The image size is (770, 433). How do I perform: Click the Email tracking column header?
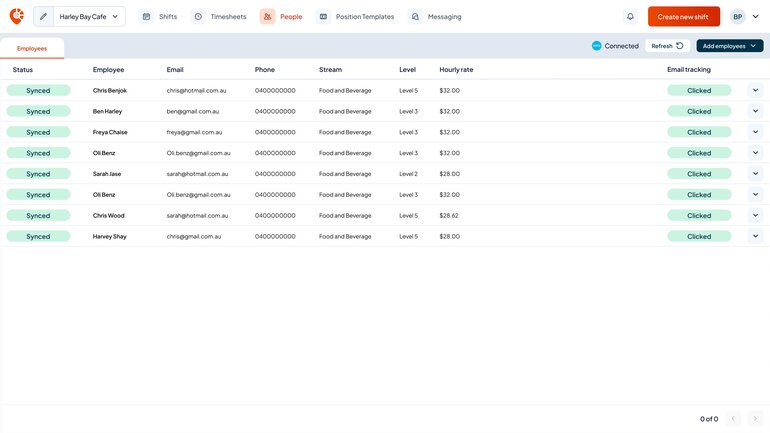click(x=688, y=70)
